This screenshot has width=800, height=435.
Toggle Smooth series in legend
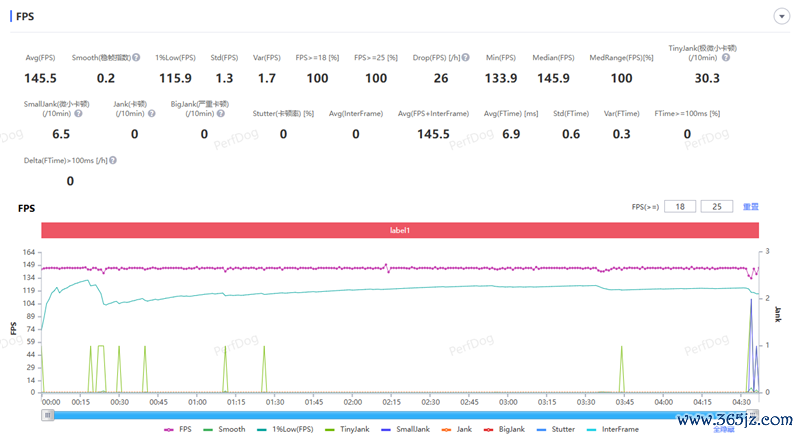[224, 429]
